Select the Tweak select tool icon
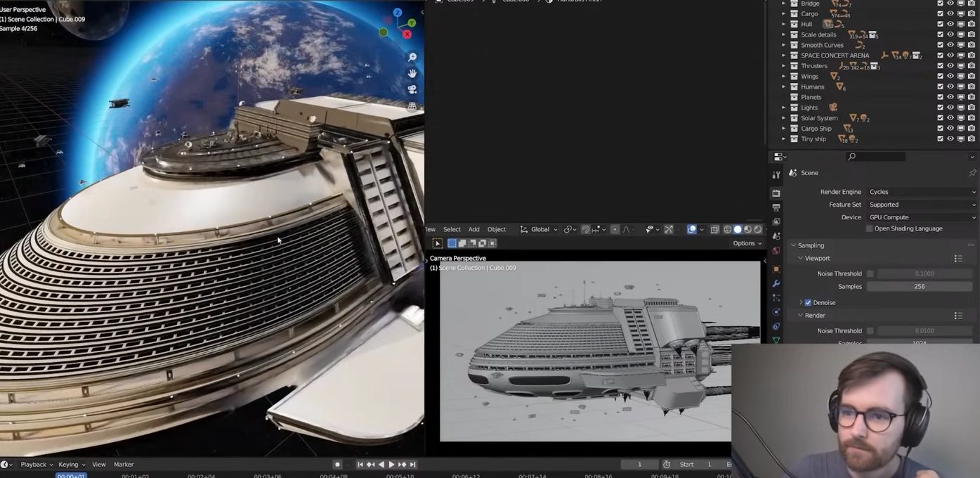The width and height of the screenshot is (980, 478). (x=437, y=243)
